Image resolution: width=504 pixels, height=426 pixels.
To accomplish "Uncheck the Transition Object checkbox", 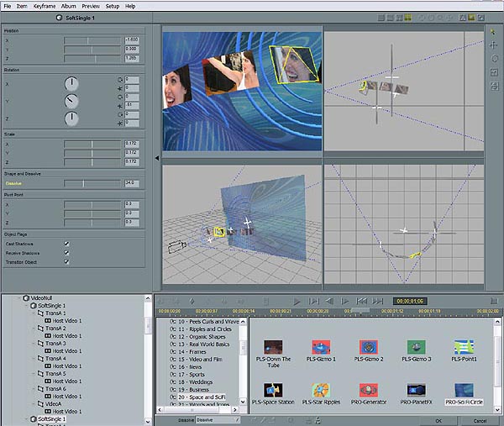I will pos(66,261).
